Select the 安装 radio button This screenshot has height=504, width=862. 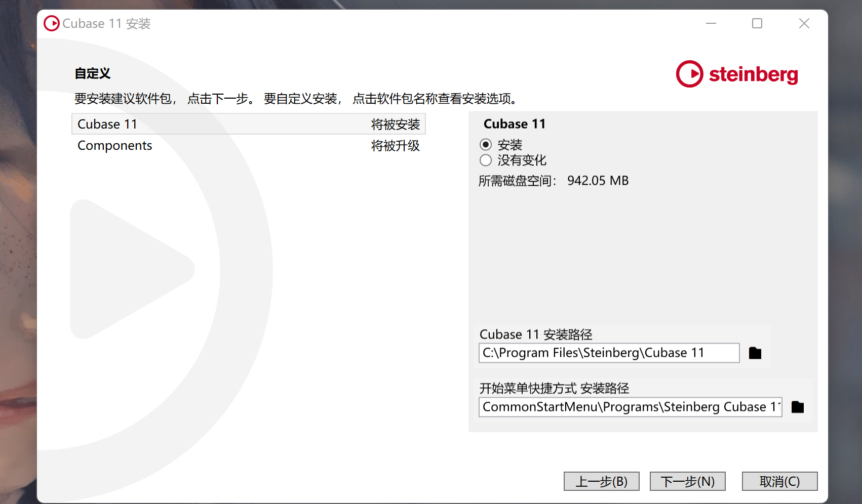[486, 145]
